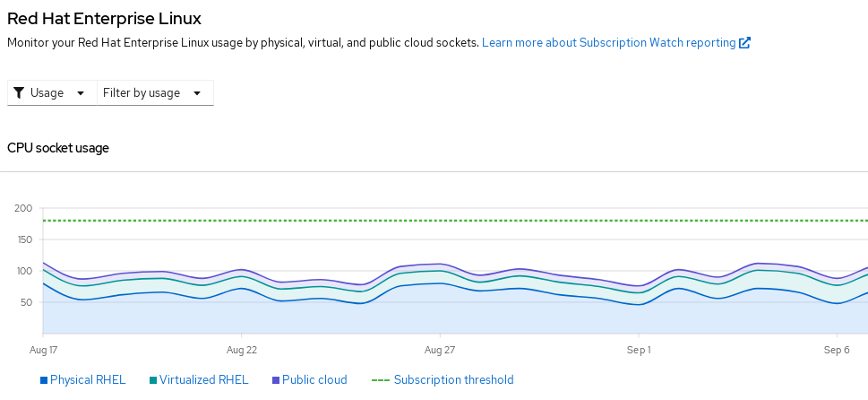Click the funnel filter icon
The width and height of the screenshot is (868, 400).
click(19, 92)
